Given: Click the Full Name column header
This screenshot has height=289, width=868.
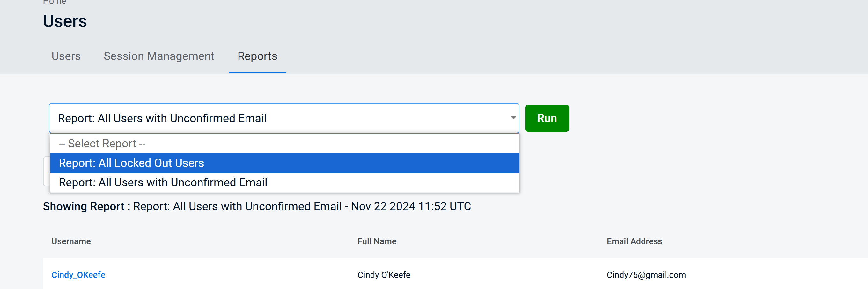Looking at the screenshot, I should point(377,241).
